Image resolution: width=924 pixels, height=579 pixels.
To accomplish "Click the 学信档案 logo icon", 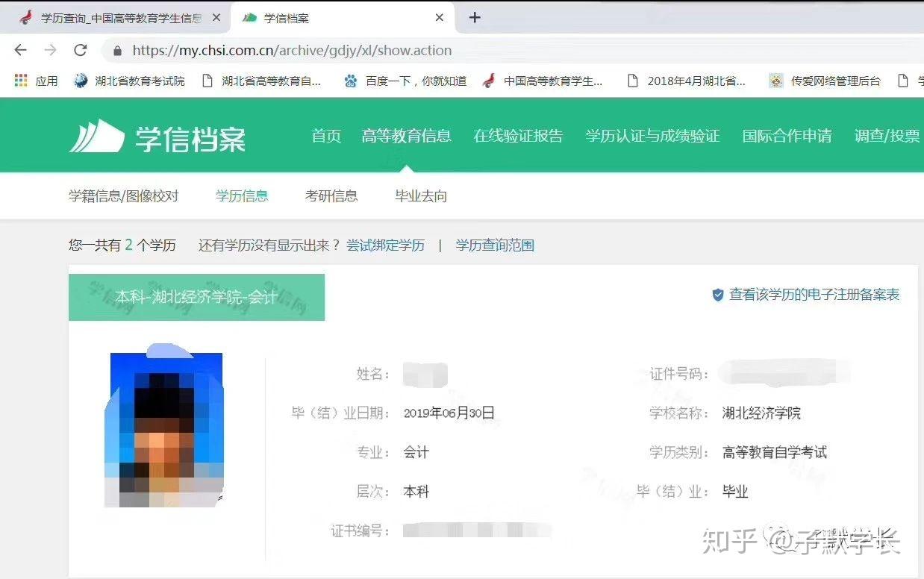I will (x=96, y=137).
